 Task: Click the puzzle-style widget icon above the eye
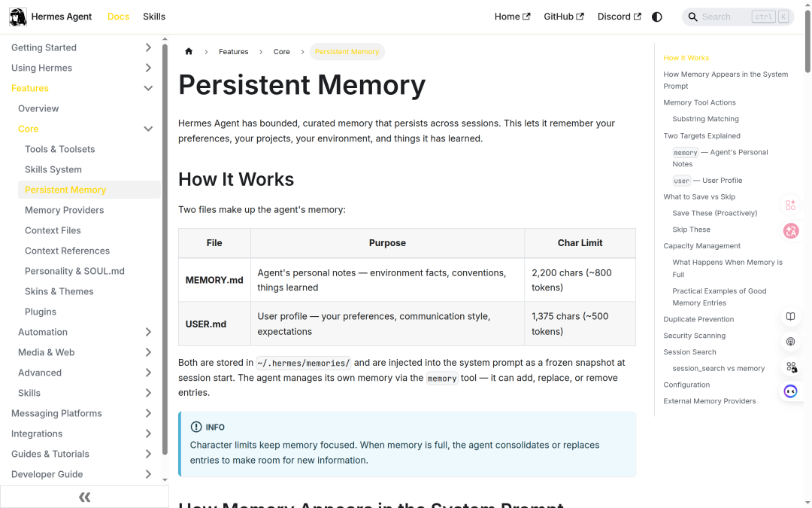[x=790, y=367]
